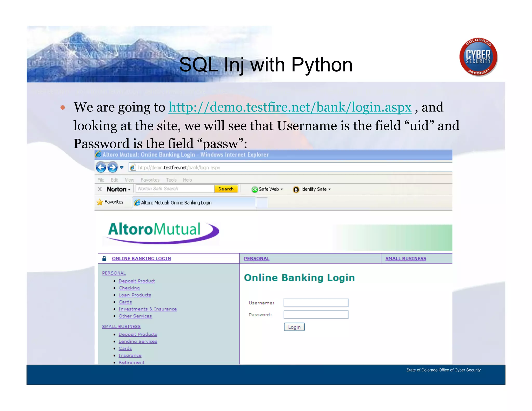This screenshot has height=411, width=532.
Task: Click the Colorado Cyber Security Program logo
Action: [478, 57]
